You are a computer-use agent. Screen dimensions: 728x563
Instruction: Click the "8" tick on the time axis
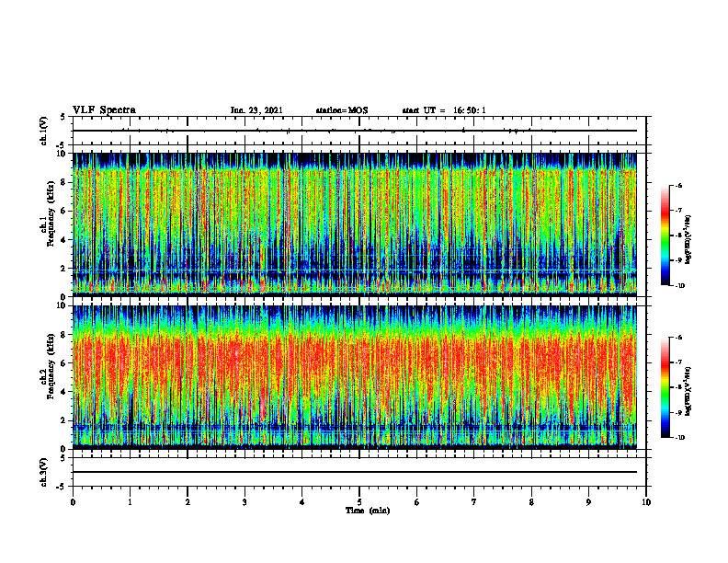(531, 502)
